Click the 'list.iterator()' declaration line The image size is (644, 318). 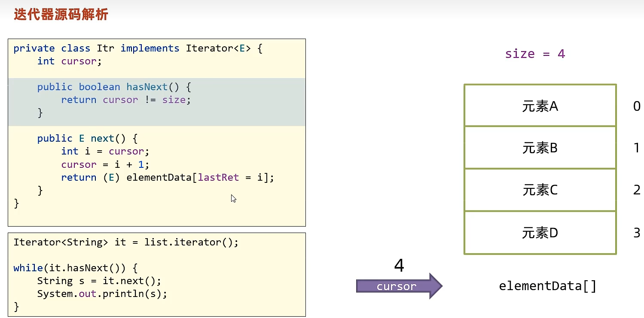(125, 242)
